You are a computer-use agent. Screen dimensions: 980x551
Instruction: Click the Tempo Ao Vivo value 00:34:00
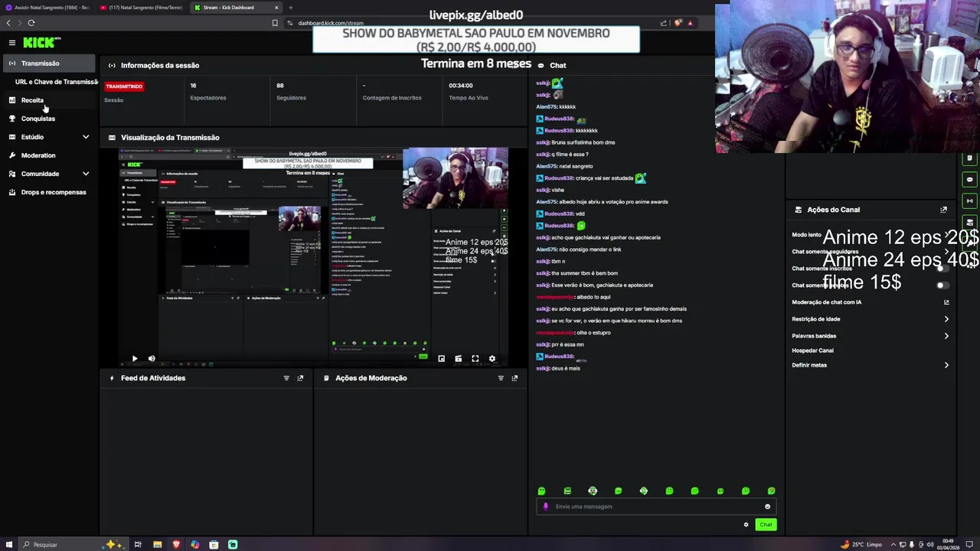click(461, 86)
